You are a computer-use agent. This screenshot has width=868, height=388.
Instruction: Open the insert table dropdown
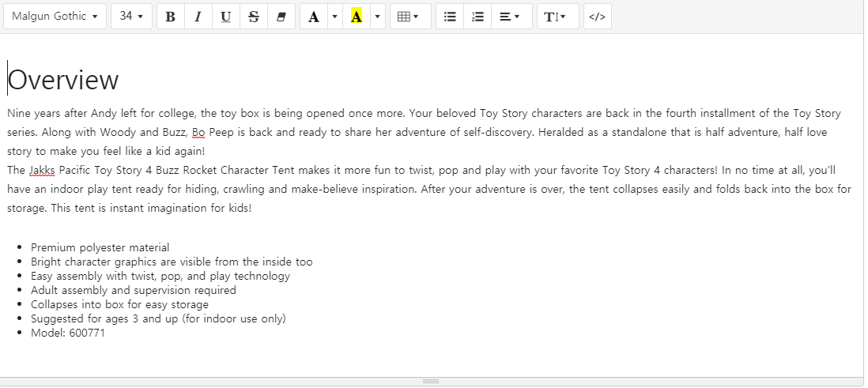(410, 17)
